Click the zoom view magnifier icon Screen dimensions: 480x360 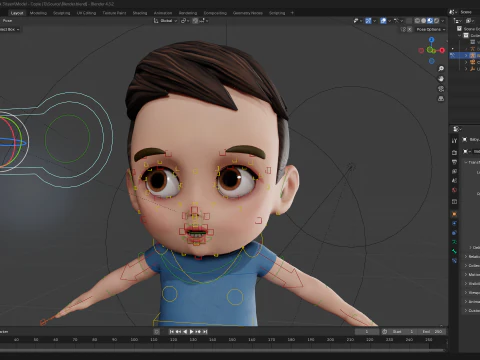pyautogui.click(x=441, y=69)
